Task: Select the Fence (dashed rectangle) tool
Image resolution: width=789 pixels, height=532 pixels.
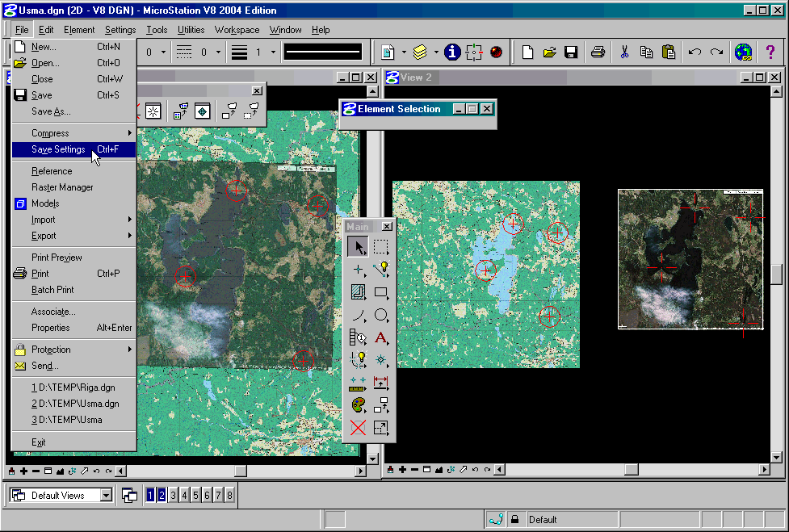Action: point(381,247)
